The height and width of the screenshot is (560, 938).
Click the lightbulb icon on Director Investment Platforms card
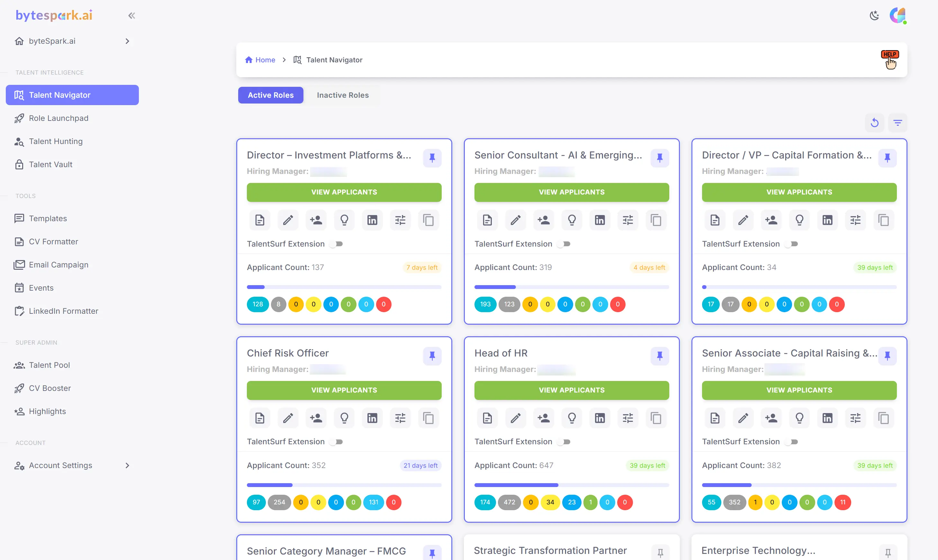344,220
